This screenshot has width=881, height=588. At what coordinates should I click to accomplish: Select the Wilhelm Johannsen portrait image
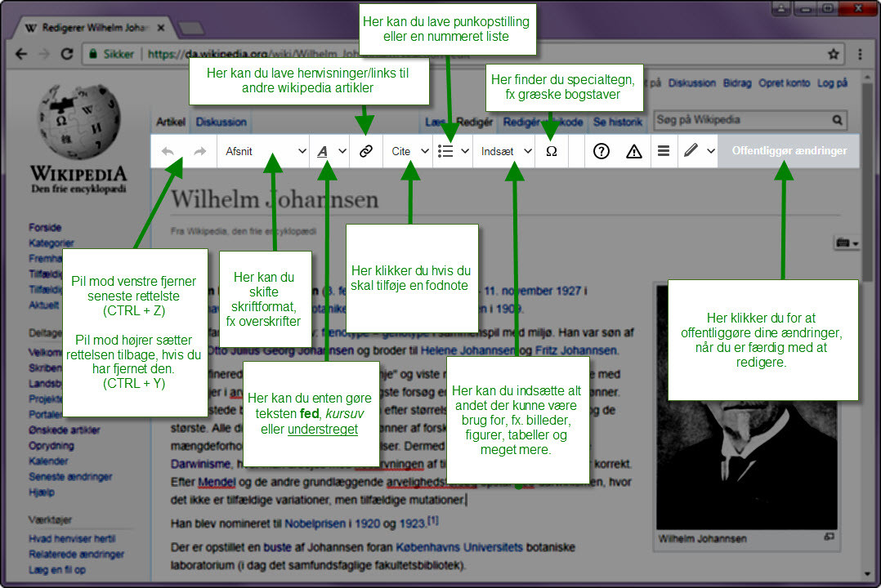(745, 408)
